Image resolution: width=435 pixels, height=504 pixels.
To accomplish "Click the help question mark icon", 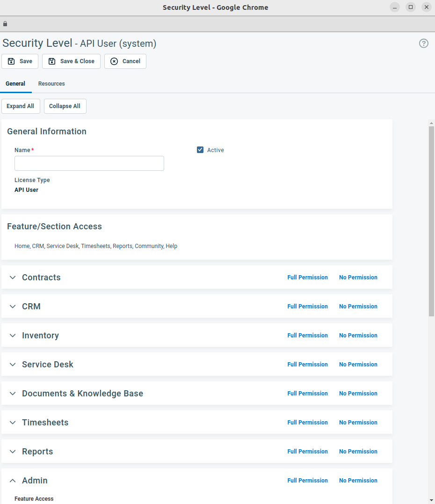I will coord(423,44).
